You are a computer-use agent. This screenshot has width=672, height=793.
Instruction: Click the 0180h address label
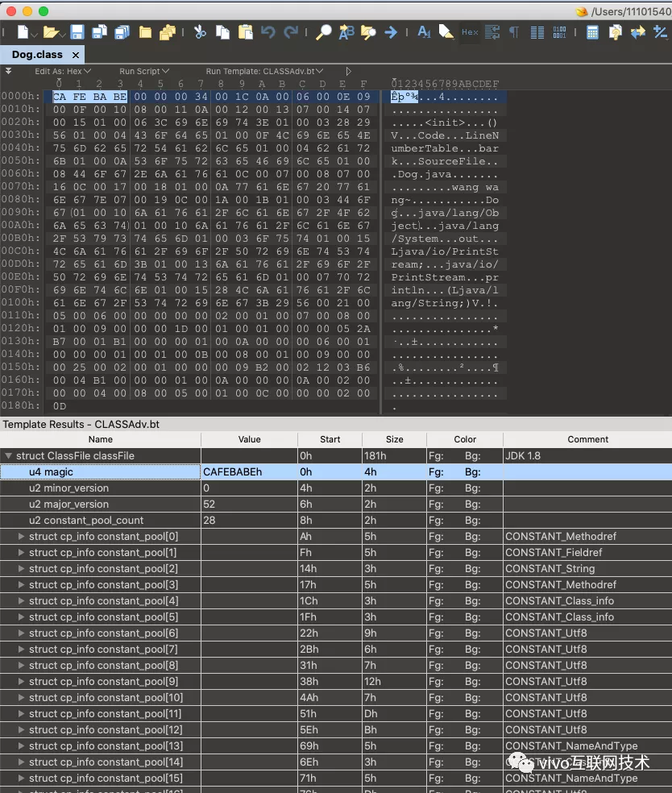click(20, 405)
